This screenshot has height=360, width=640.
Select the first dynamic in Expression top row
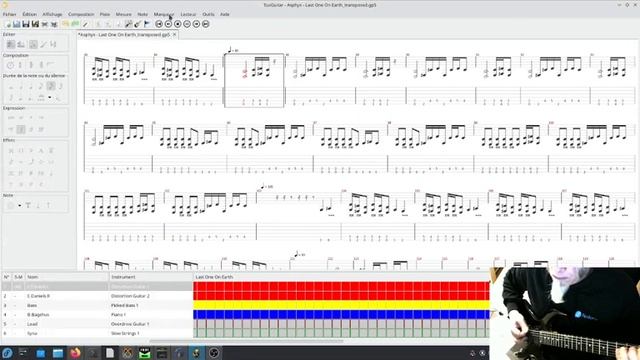pyautogui.click(x=11, y=117)
